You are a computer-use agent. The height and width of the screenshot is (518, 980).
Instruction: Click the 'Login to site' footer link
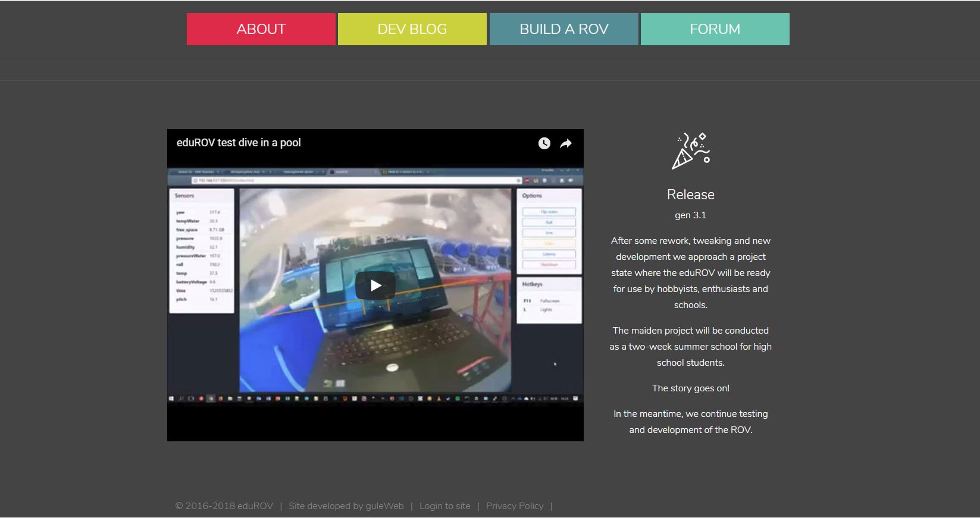(x=444, y=506)
